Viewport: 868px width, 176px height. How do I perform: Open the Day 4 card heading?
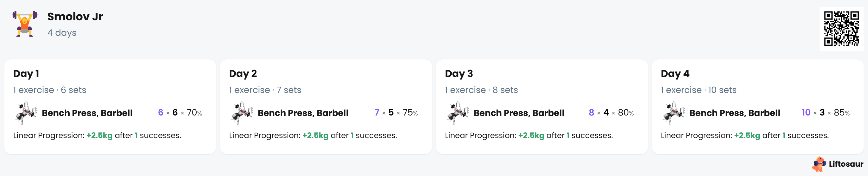click(x=675, y=74)
